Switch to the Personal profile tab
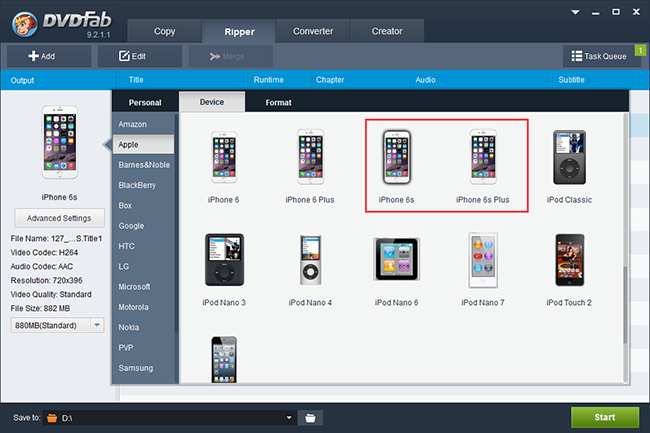The image size is (650, 433). click(145, 102)
